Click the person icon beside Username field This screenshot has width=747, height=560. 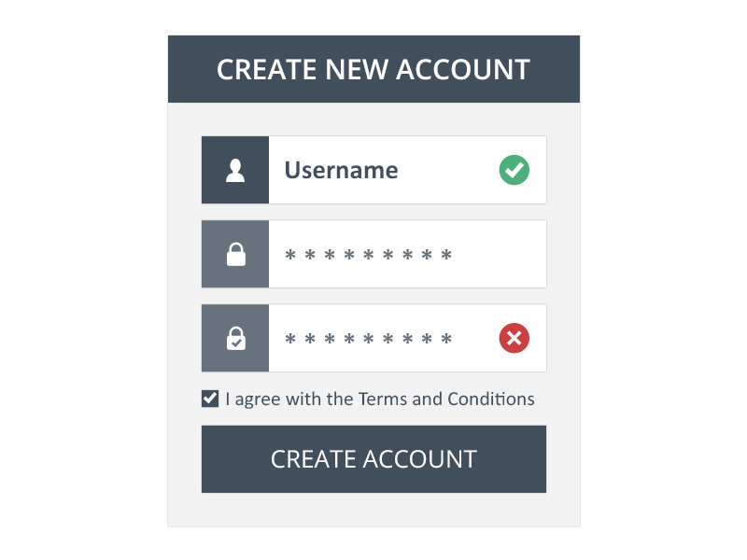click(x=234, y=170)
